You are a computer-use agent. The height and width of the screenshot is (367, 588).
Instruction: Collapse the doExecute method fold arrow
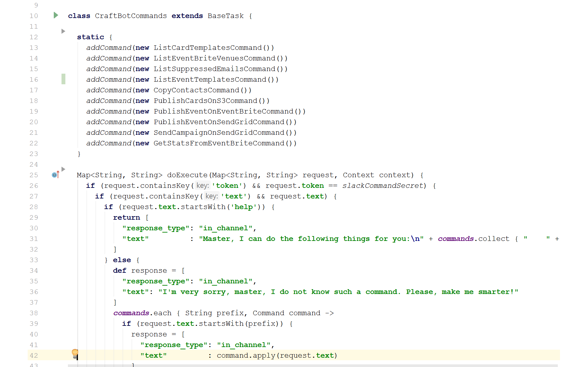click(x=63, y=169)
